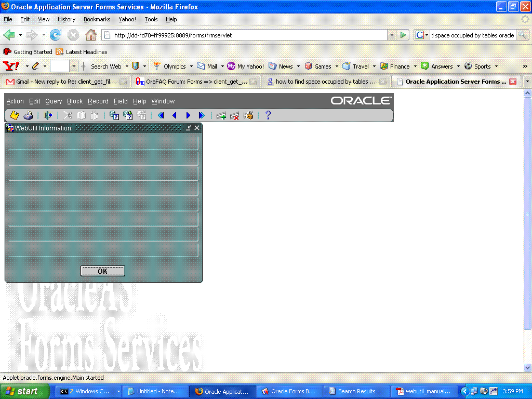The width and height of the screenshot is (532, 399).
Task: Click the Delete Record icon
Action: pyautogui.click(x=235, y=115)
